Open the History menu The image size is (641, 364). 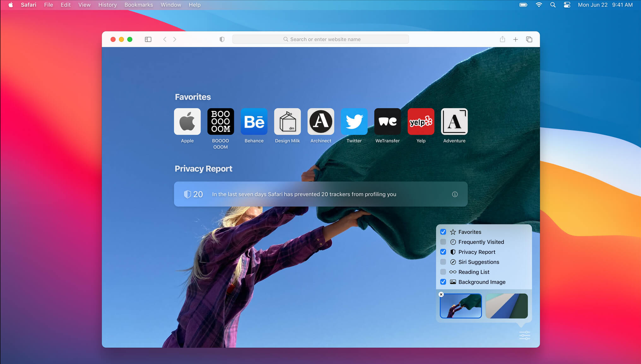point(107,5)
